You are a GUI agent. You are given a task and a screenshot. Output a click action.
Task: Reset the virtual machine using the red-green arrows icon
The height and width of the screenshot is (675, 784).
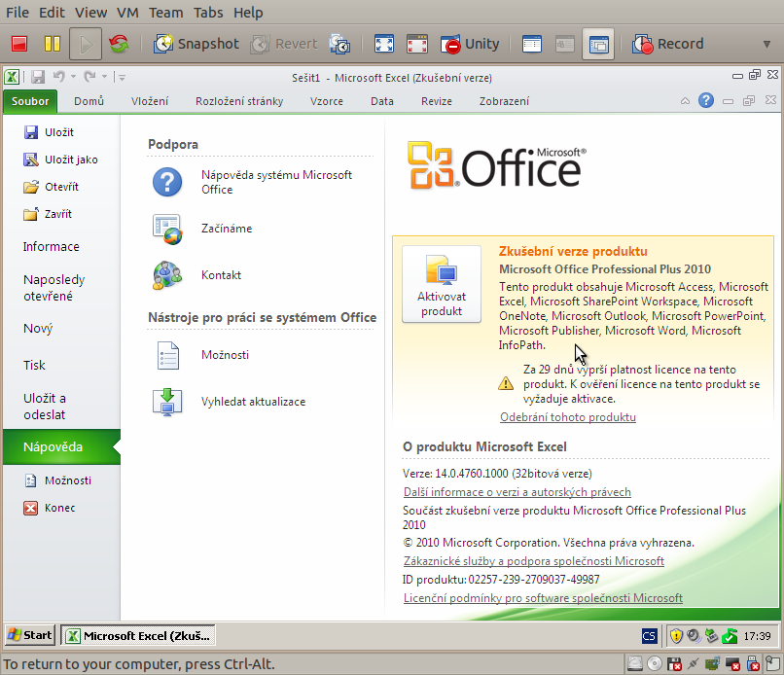point(119,44)
